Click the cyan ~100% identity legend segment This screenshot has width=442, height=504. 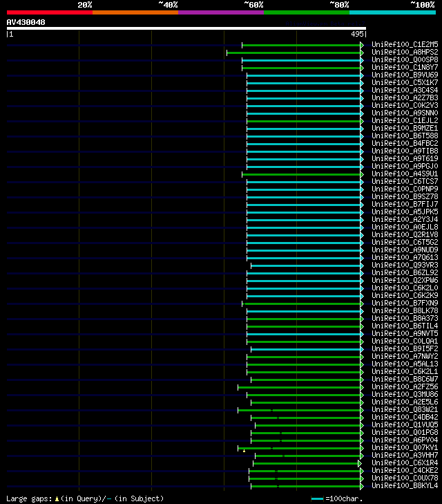coord(392,12)
